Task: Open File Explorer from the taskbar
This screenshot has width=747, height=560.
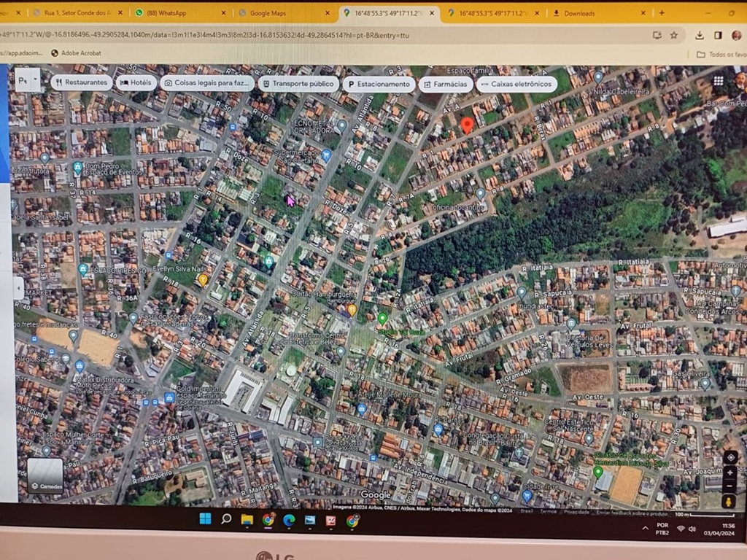Action: click(x=247, y=519)
